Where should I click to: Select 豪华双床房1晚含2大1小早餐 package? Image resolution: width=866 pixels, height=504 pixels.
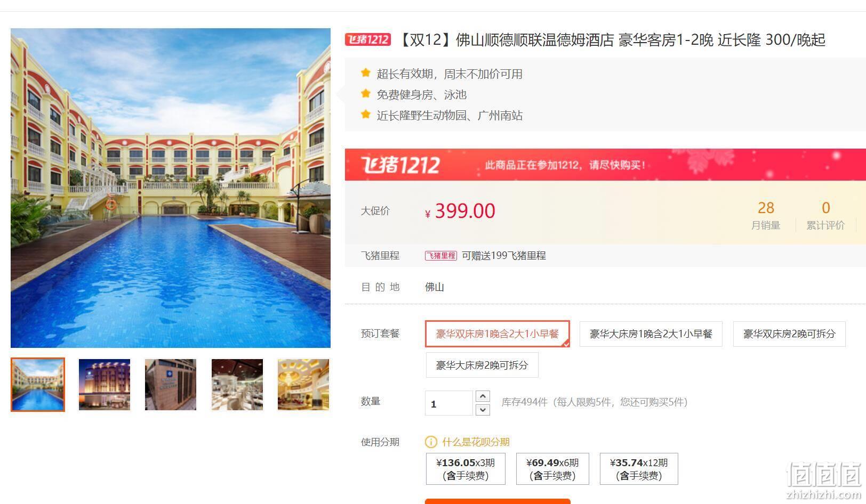tap(498, 334)
